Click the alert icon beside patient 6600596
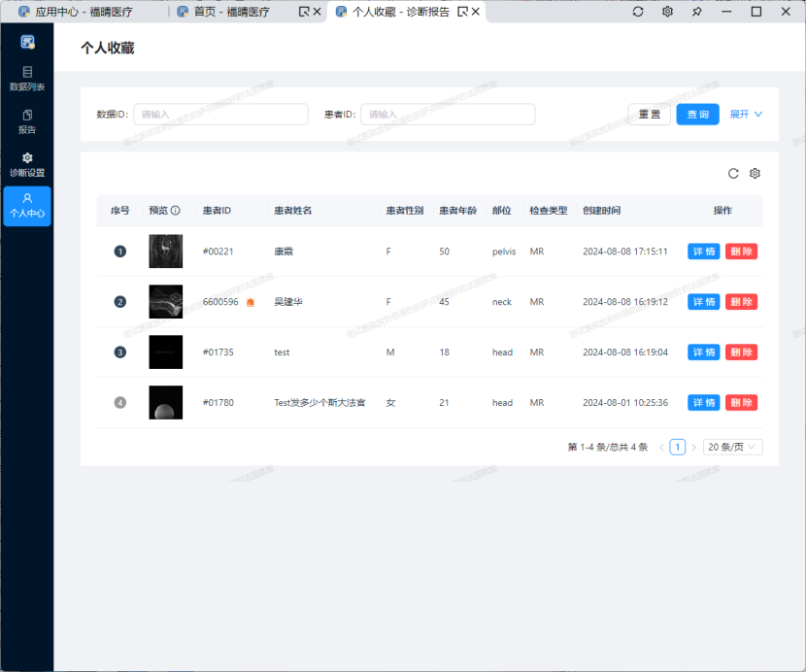The width and height of the screenshot is (806, 672). tap(250, 302)
